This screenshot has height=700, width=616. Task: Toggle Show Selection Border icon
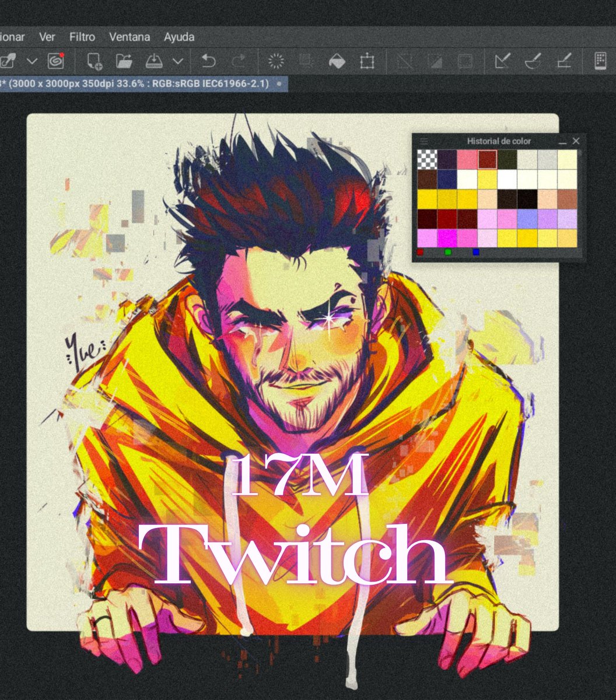tap(465, 61)
